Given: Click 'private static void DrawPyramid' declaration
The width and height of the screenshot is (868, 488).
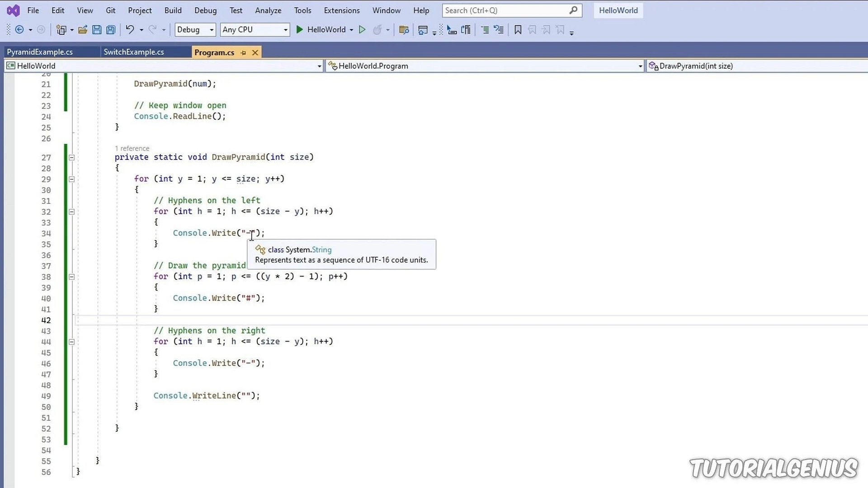Looking at the screenshot, I should coord(190,157).
